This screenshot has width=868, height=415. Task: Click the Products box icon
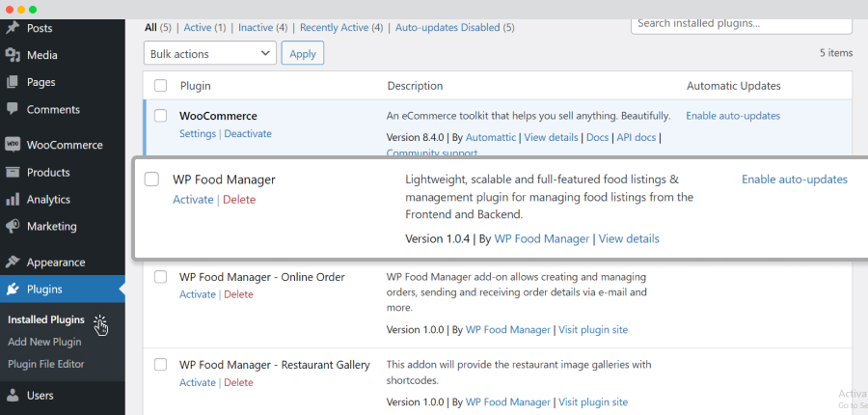[x=13, y=173]
